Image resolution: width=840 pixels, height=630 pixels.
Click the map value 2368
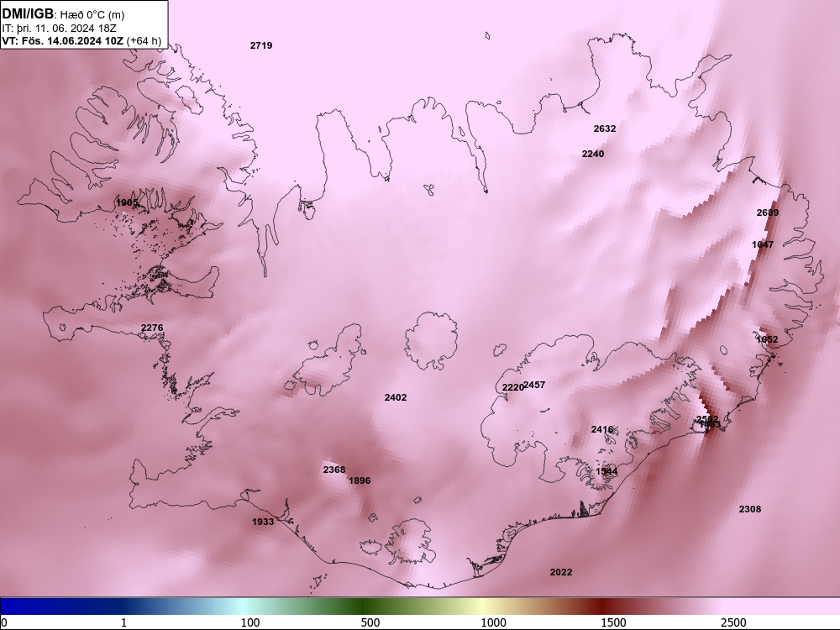[x=333, y=470]
